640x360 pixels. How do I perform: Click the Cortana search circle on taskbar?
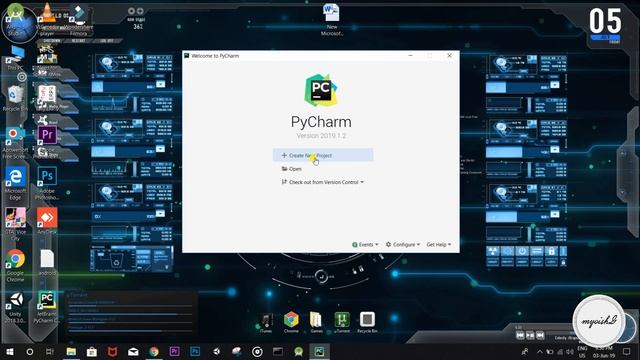(x=30, y=351)
